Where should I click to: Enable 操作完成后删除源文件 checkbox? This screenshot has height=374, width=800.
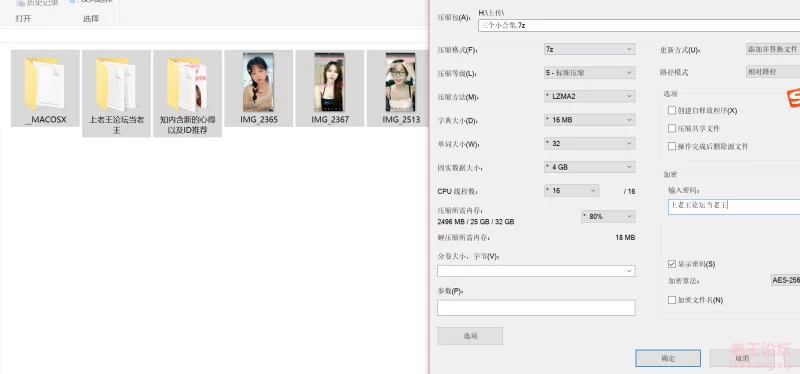(x=671, y=146)
